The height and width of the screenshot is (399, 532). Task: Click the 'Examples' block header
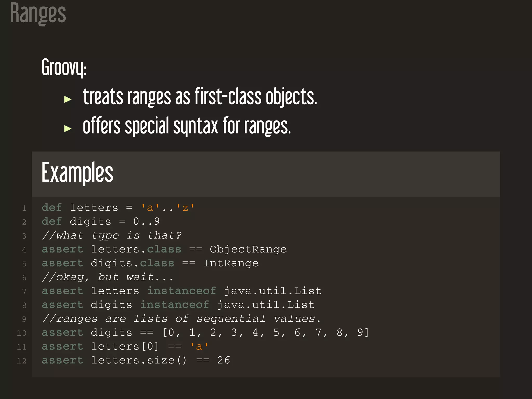tap(77, 173)
